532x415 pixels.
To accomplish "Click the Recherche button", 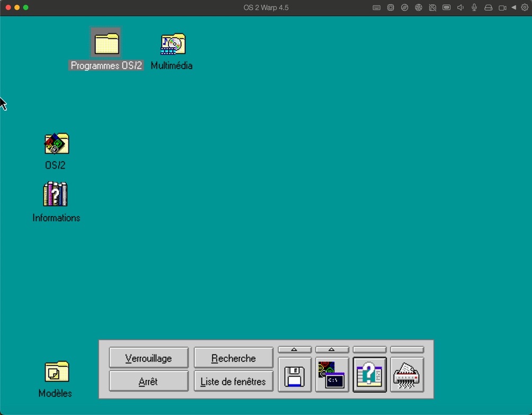I will coord(233,358).
